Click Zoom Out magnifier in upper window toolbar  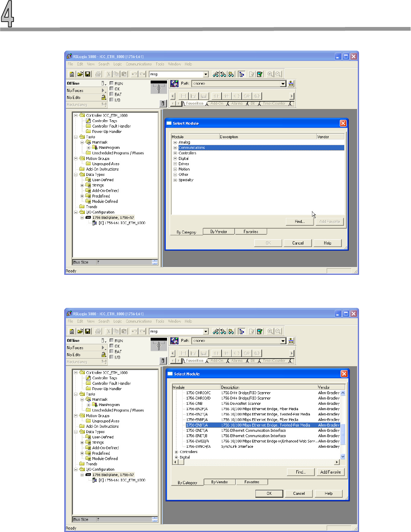tap(278, 74)
